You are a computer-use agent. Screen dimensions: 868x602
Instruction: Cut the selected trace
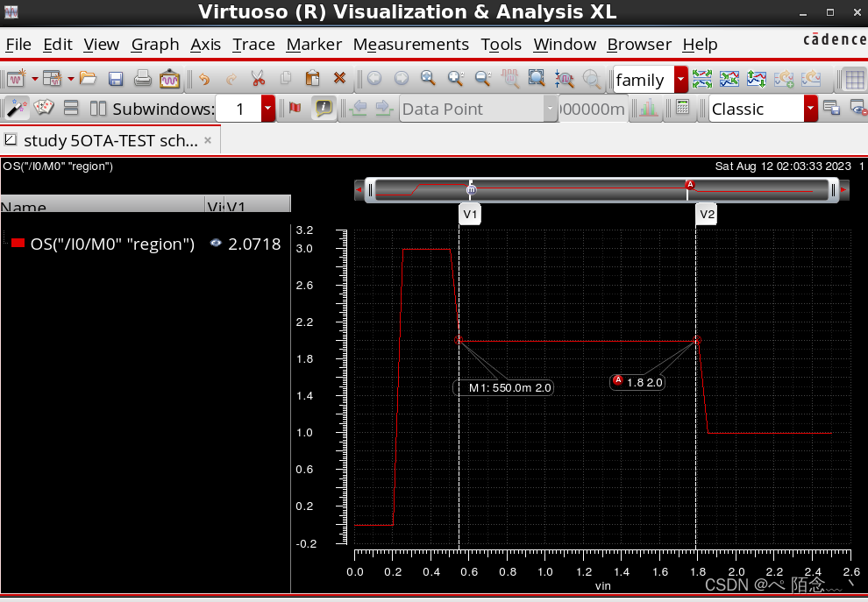coord(258,79)
